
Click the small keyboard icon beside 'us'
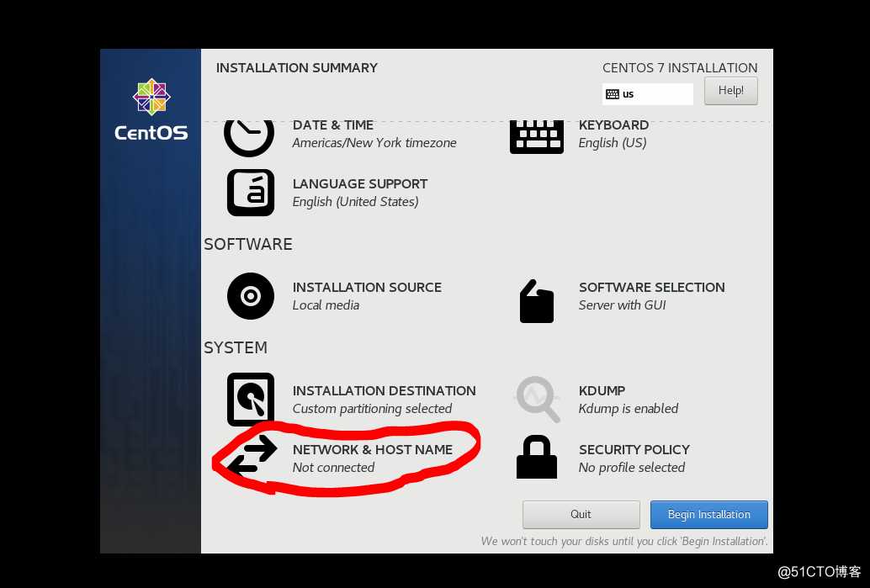613,93
